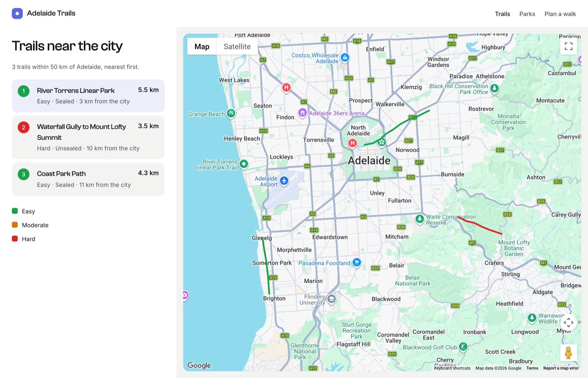Open map camera controls button

569,322
